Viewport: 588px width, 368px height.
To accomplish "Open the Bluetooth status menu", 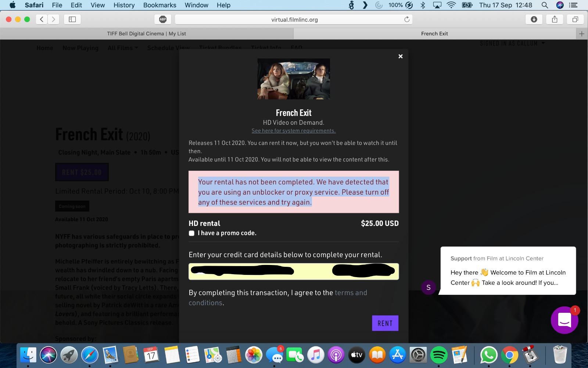I will click(423, 5).
